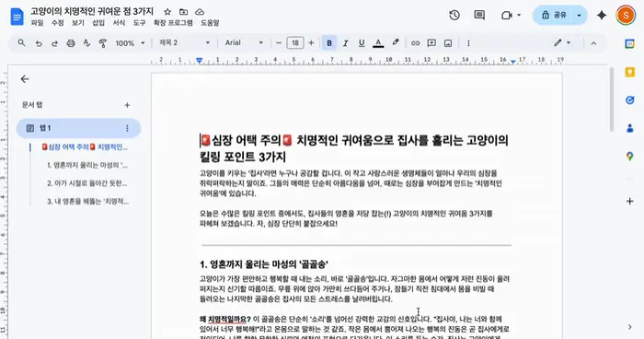This screenshot has width=644, height=339.
Task: Open the 수정 menu
Action: coord(57,23)
